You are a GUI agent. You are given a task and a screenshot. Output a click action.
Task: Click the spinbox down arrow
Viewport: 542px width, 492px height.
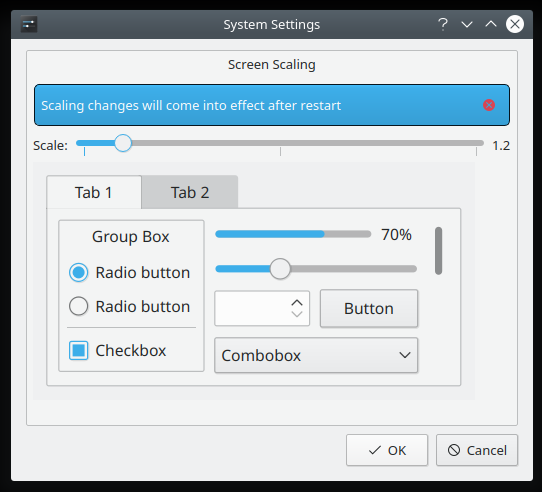point(297,314)
